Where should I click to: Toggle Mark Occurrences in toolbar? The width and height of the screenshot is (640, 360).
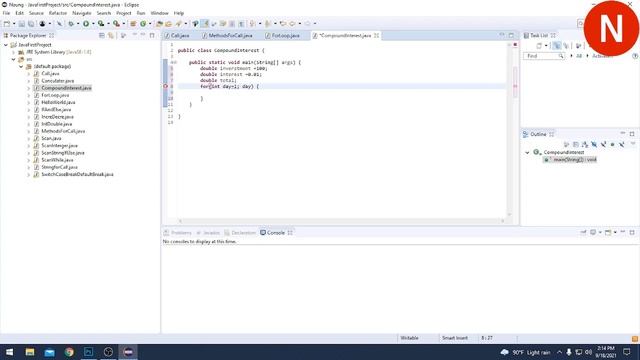(x=205, y=24)
